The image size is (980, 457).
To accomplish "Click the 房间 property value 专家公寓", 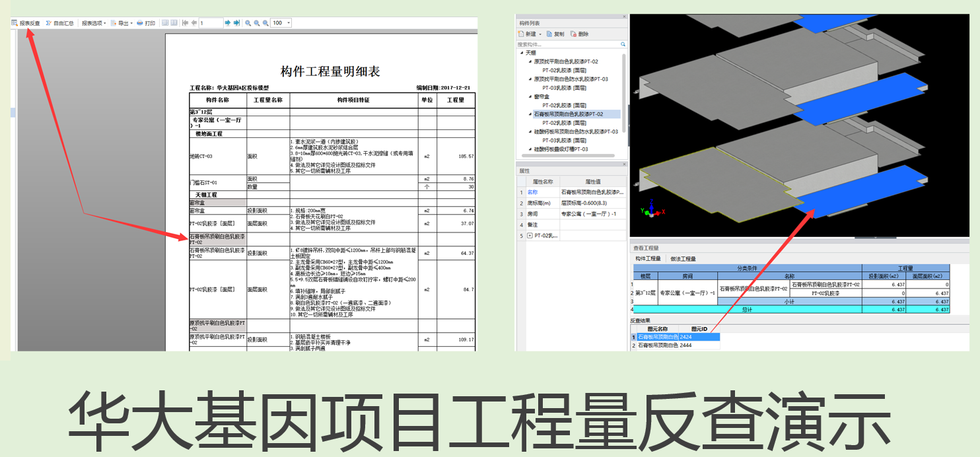I will tap(592, 214).
